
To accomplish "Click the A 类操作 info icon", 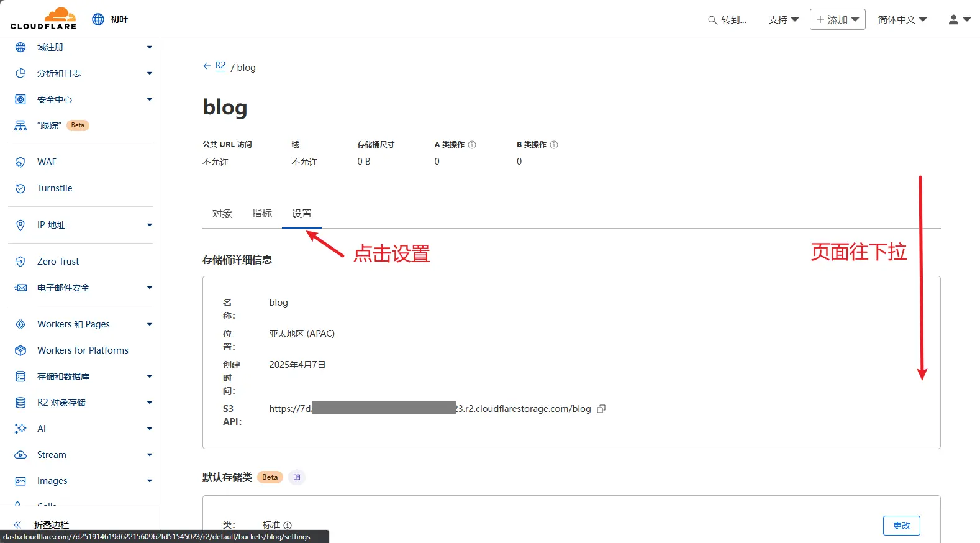I will [x=472, y=145].
